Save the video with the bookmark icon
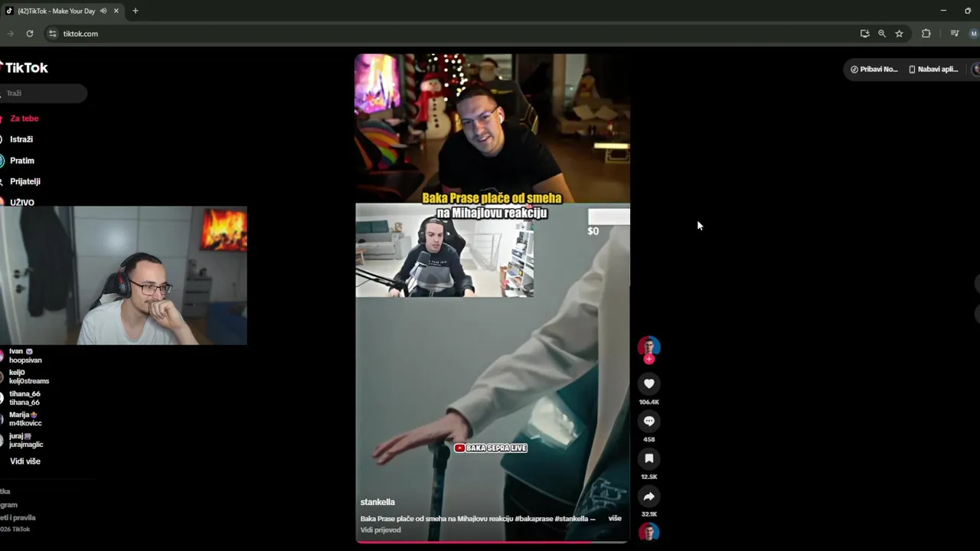 648,458
